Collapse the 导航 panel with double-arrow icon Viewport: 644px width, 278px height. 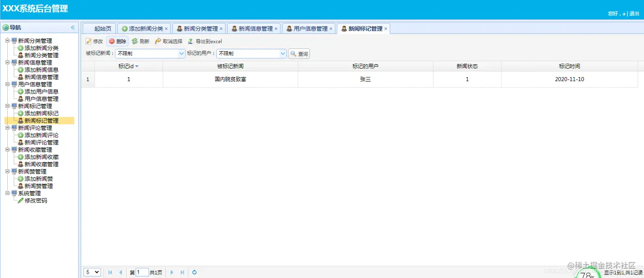(x=73, y=27)
